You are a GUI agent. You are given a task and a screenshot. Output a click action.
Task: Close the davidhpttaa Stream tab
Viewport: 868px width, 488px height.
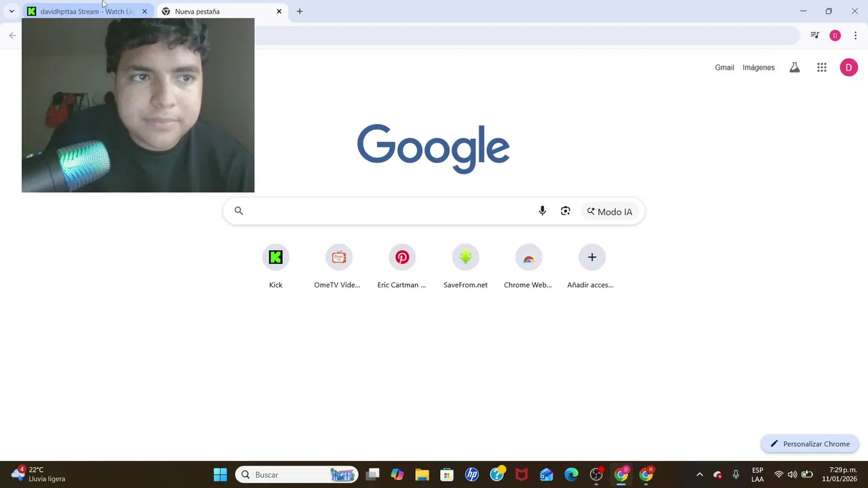[x=144, y=12]
